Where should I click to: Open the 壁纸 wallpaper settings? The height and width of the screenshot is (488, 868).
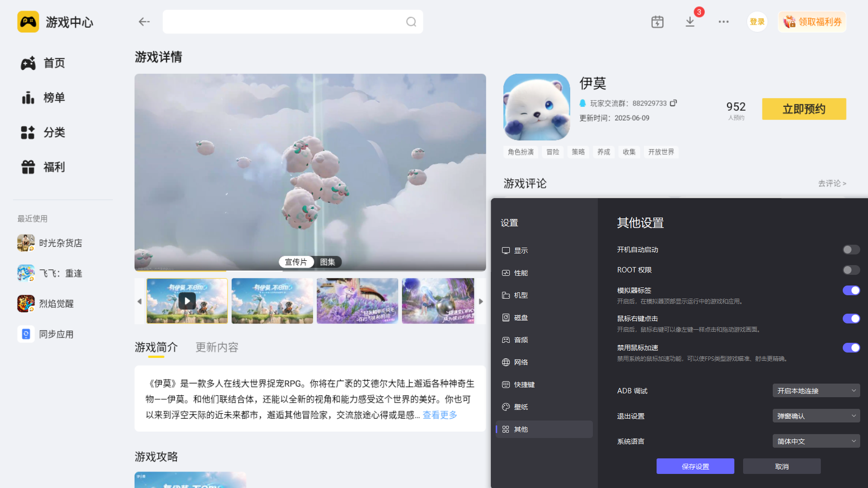(x=521, y=407)
